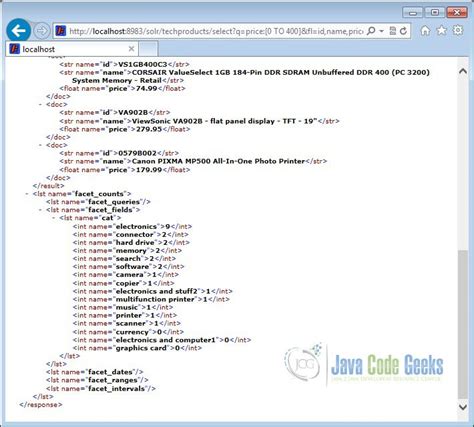Click the music facet count line
This screenshot has width=474, height=427.
[x=123, y=307]
